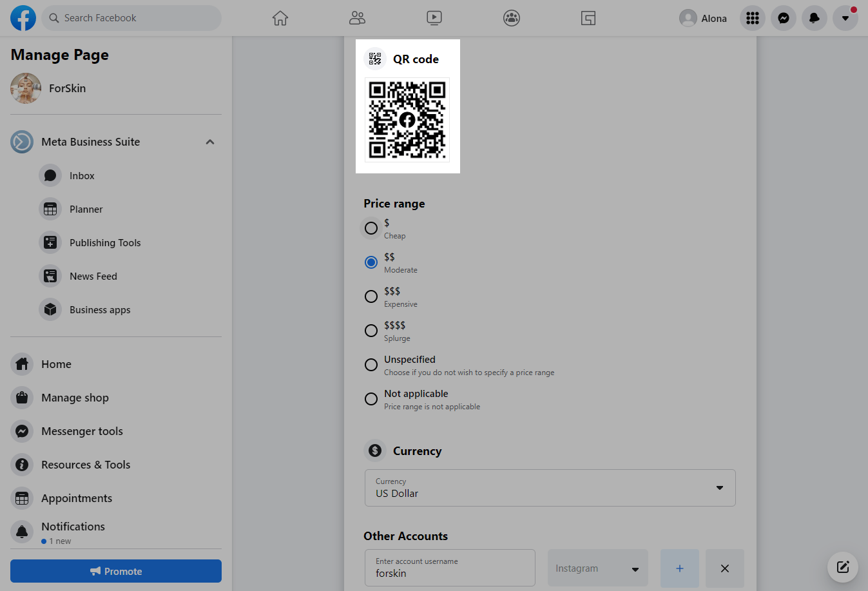Open the Gaming icon in top bar
Image resolution: width=868 pixels, height=591 pixels.
(588, 18)
